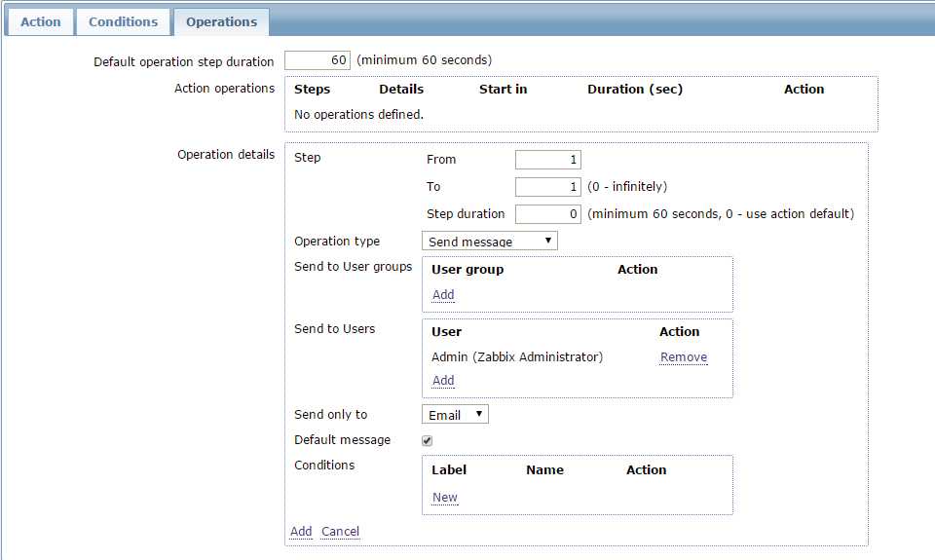The width and height of the screenshot is (935, 560).
Task: Open the Operation type dropdown
Action: coord(490,241)
